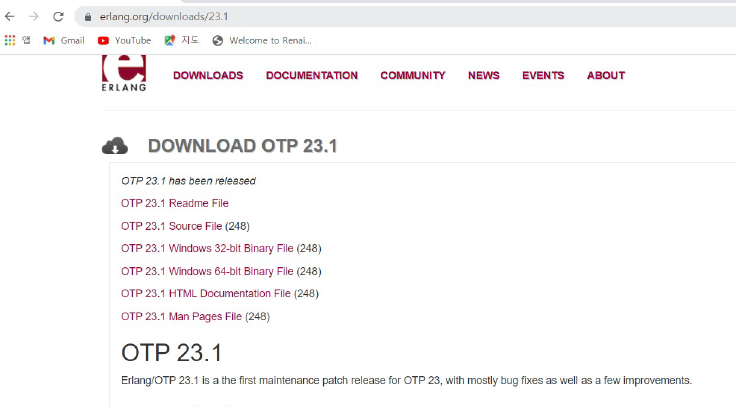Open the DOCUMENTATION menu

tap(312, 76)
